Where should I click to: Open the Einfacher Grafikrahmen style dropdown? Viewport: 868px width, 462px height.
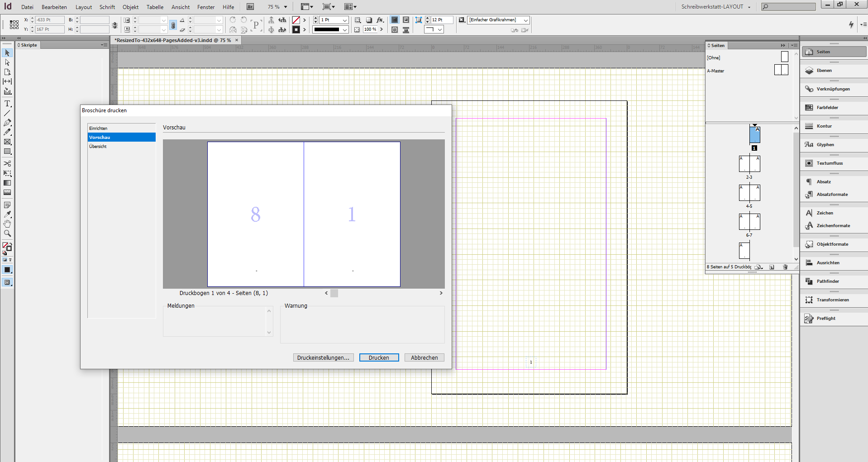point(525,20)
